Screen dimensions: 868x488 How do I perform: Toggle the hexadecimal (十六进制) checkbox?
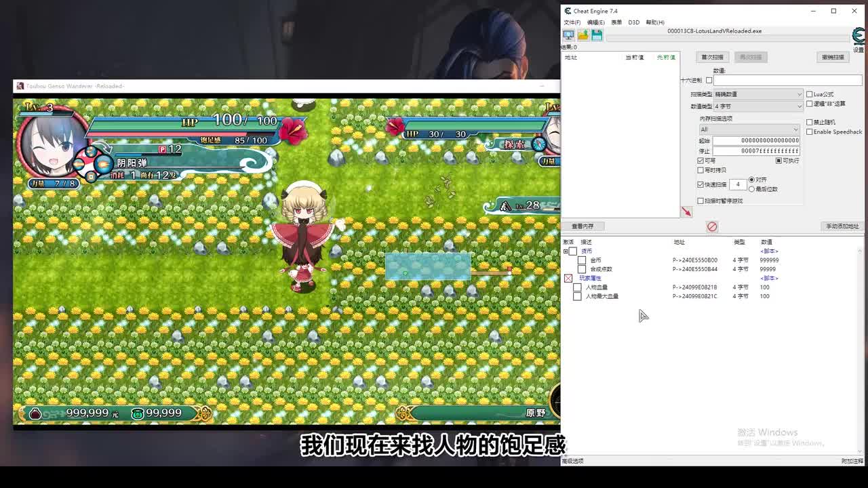709,80
